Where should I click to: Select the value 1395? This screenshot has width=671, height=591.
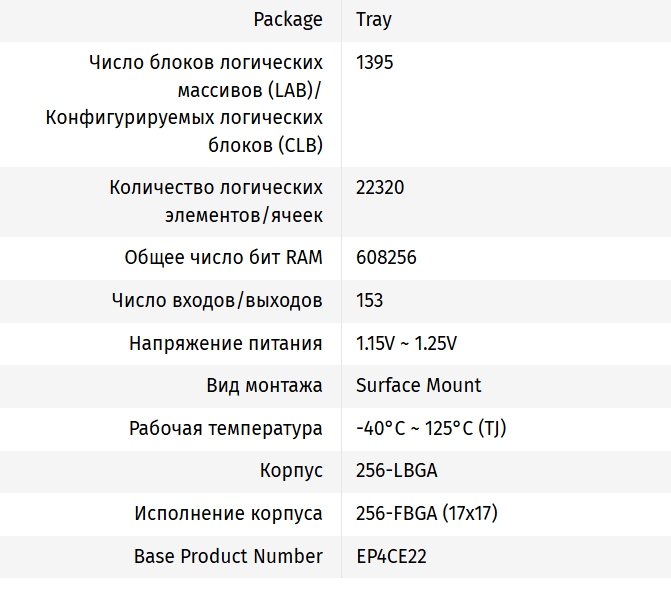(x=375, y=62)
